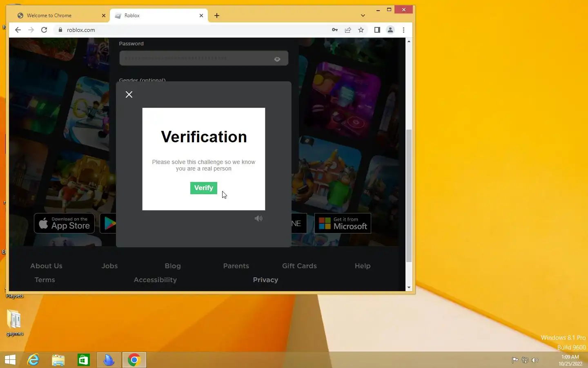Open the Privacy footer link

point(265,280)
